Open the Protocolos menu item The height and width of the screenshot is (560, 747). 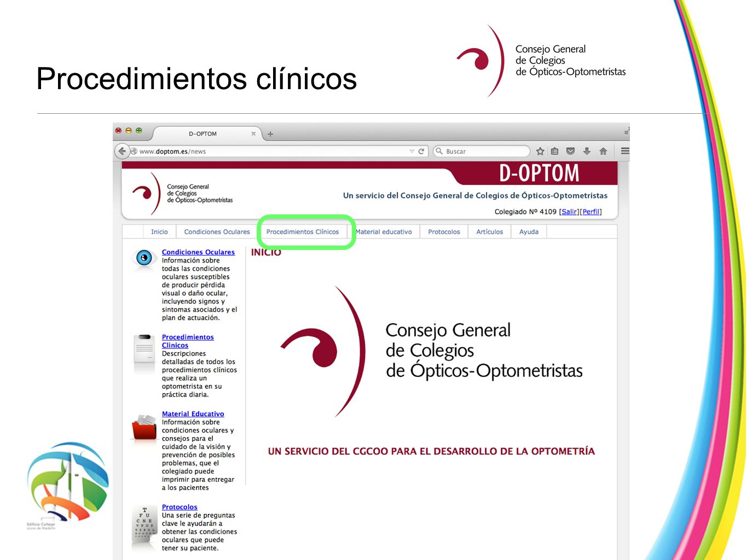tap(444, 232)
